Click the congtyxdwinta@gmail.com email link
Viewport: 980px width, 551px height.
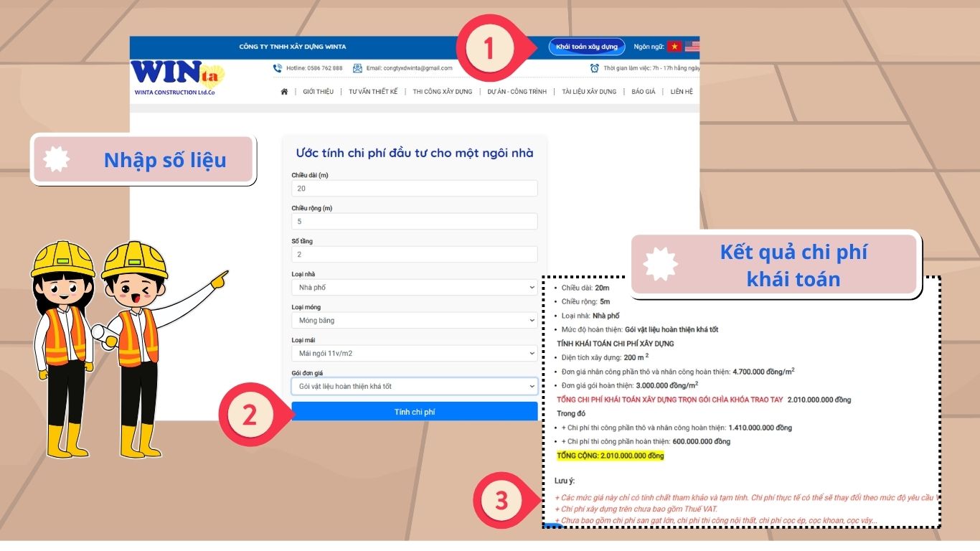[409, 67]
